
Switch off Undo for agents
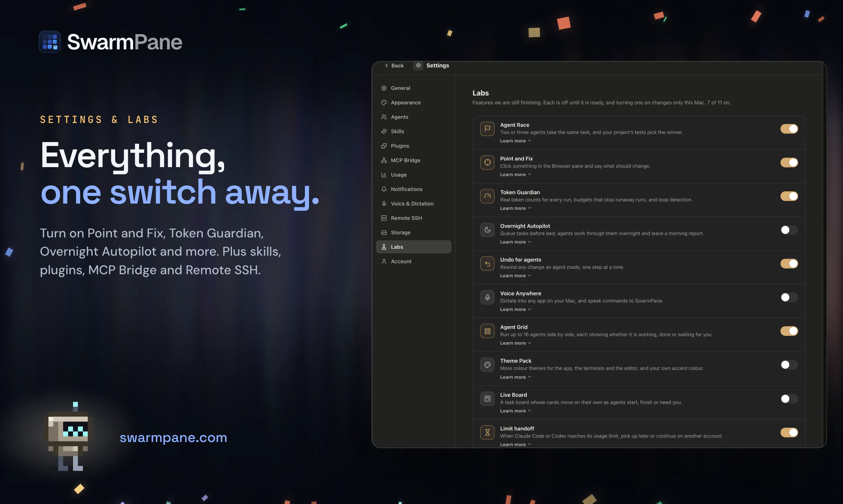tap(789, 264)
